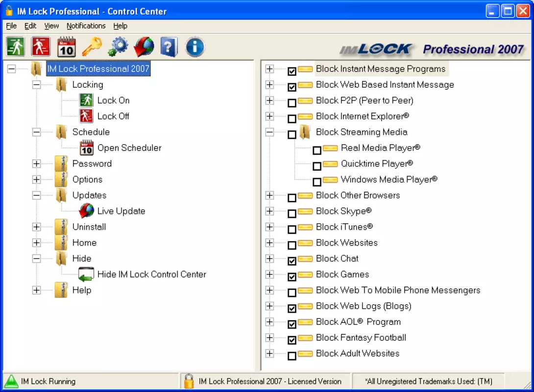Click the Block Streaming Media folder icon
The width and height of the screenshot is (534, 392).
(305, 132)
